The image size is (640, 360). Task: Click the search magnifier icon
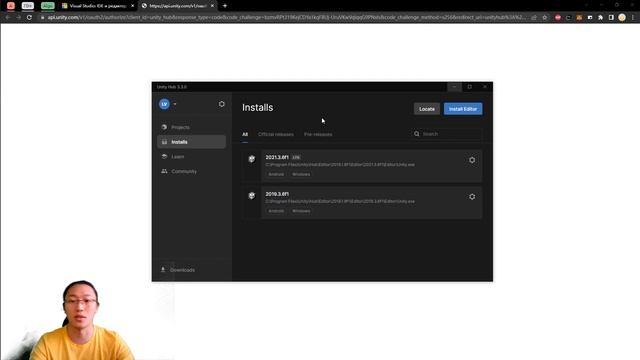(416, 134)
